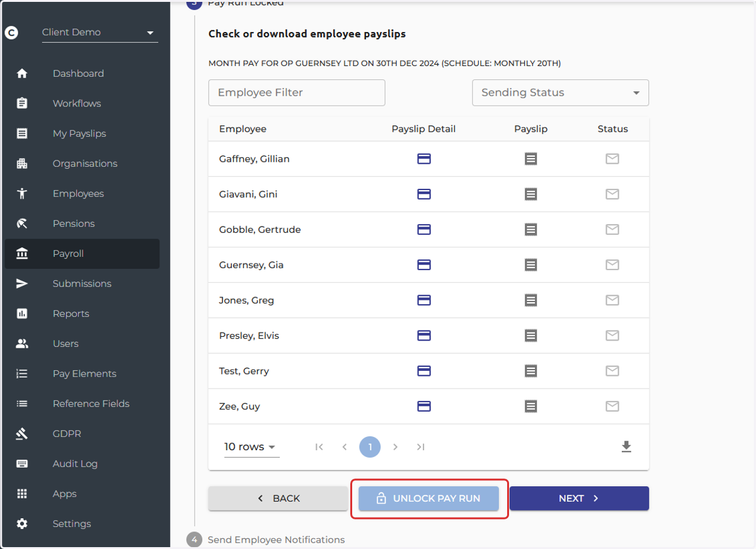Click the Employee column header
Screen dimensions: 756x549
[243, 128]
